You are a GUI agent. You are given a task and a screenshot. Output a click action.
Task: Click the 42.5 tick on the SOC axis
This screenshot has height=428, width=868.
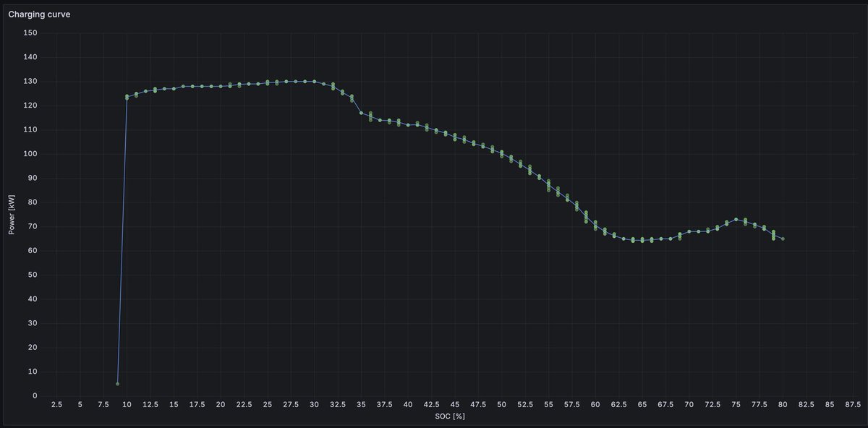431,404
